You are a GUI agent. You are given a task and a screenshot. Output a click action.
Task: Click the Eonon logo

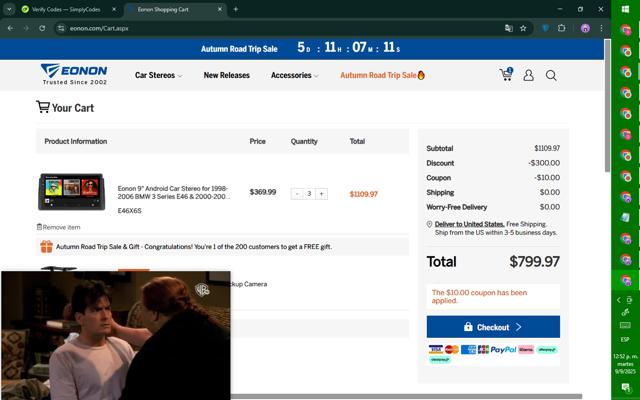point(74,74)
